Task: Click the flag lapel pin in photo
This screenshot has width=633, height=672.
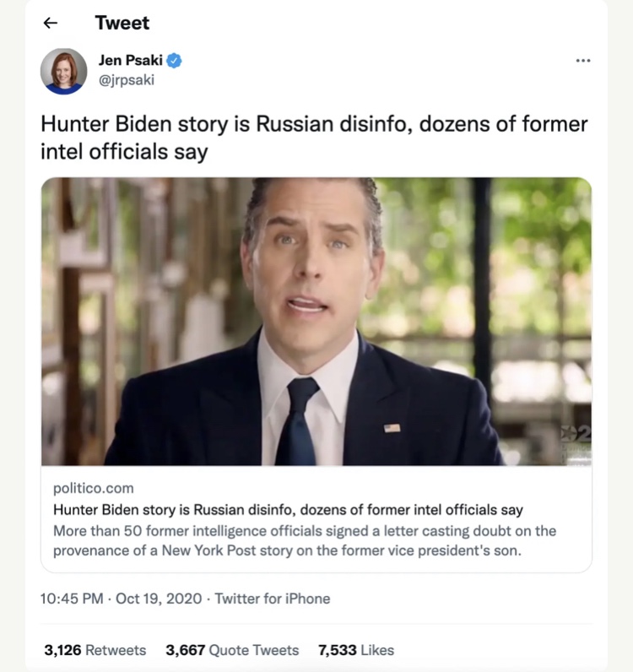Action: [x=392, y=428]
